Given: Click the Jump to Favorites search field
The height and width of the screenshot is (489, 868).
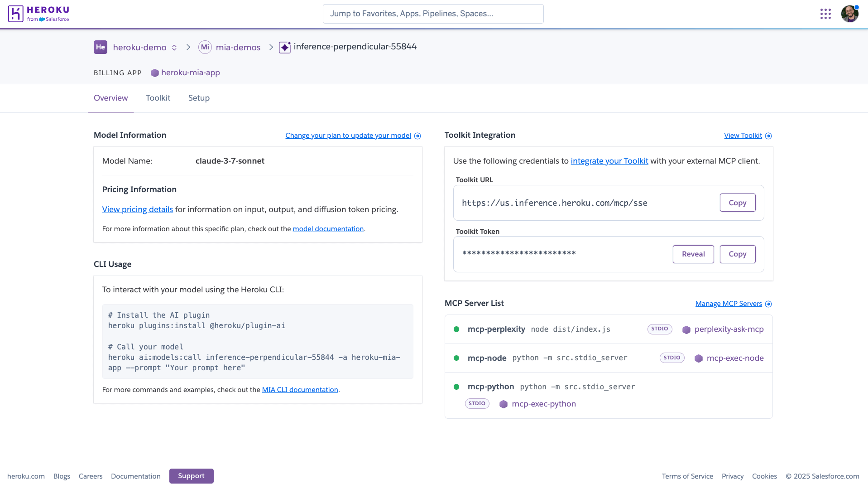Looking at the screenshot, I should tap(432, 14).
